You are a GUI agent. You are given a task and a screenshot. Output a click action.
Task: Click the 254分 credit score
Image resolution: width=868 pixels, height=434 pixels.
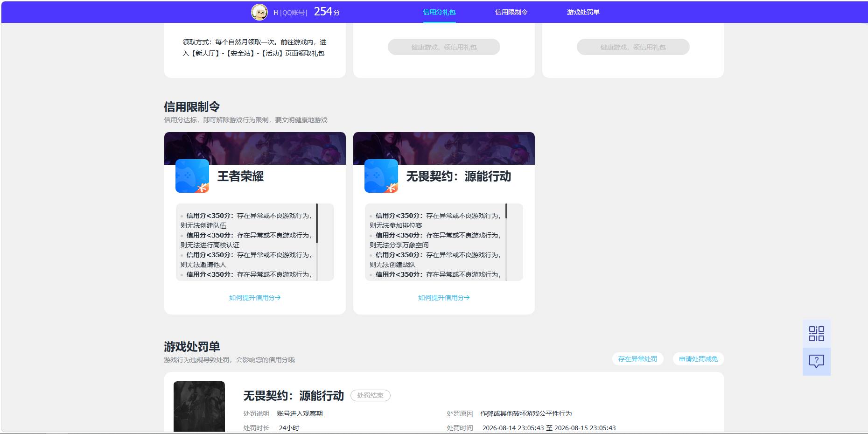(x=327, y=12)
